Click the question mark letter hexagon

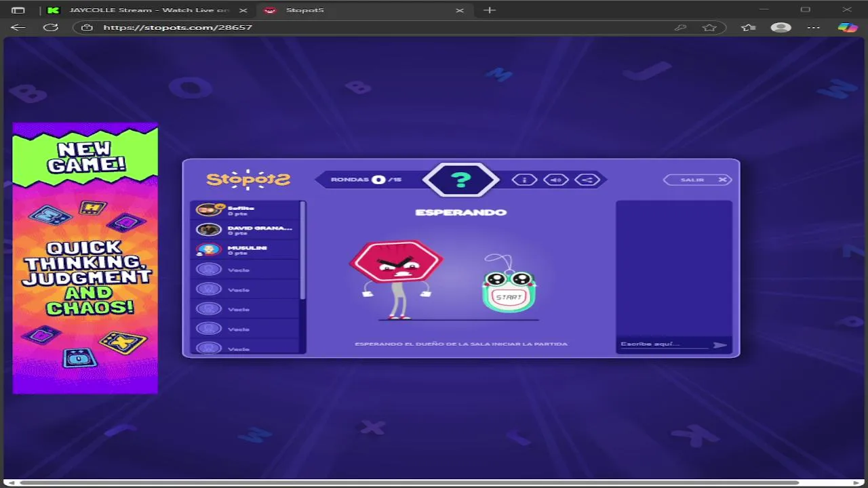point(461,180)
